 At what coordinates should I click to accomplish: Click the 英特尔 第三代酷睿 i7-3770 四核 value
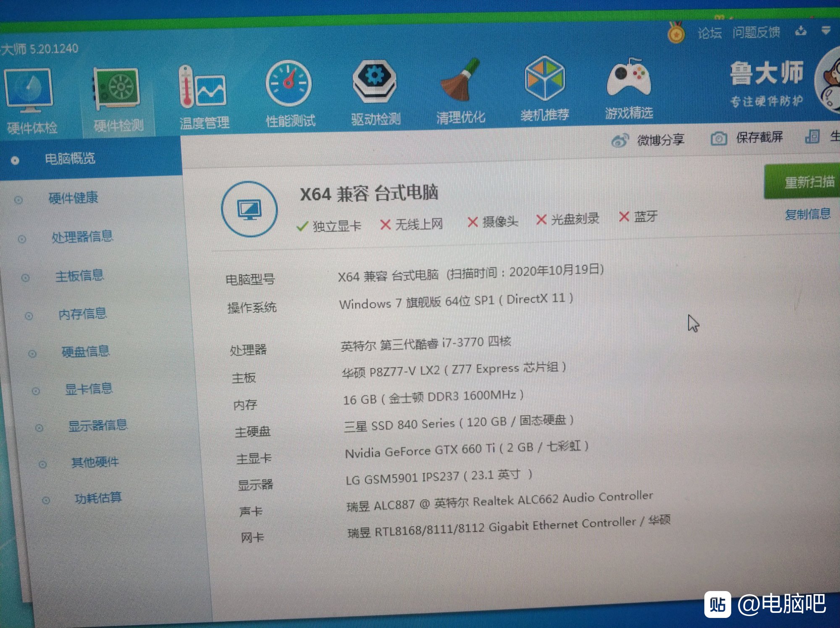click(x=426, y=344)
